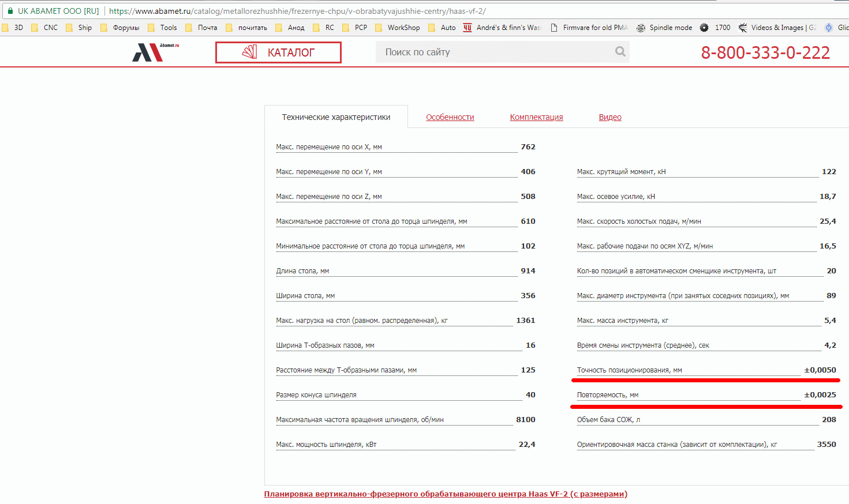This screenshot has width=849, height=504.
Task: Click the text 'Точность позиционирования, мм'
Action: [630, 370]
